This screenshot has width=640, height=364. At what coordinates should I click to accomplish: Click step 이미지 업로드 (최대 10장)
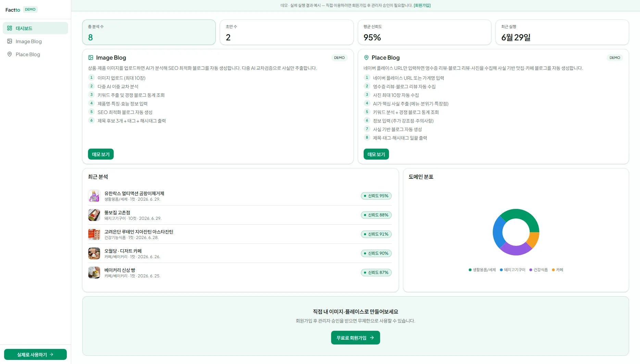(x=121, y=78)
